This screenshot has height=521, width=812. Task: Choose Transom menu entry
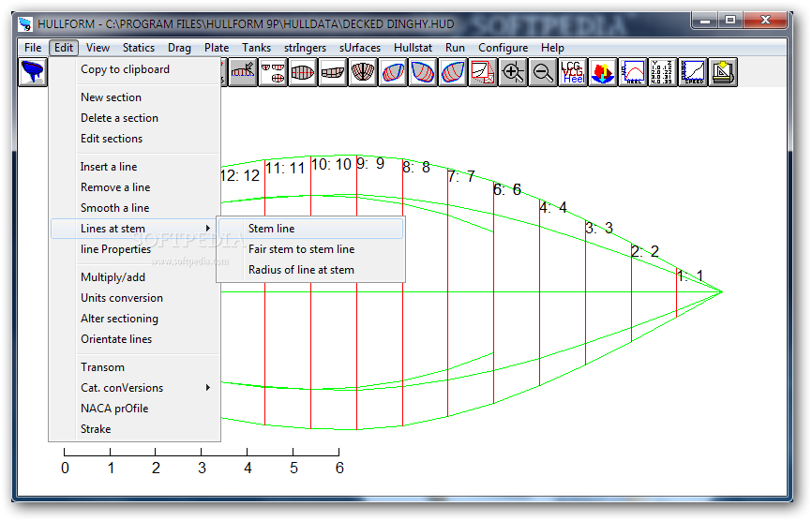(x=135, y=367)
